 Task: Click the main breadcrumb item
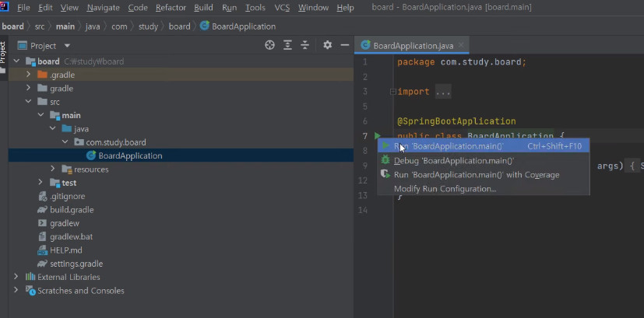[65, 26]
